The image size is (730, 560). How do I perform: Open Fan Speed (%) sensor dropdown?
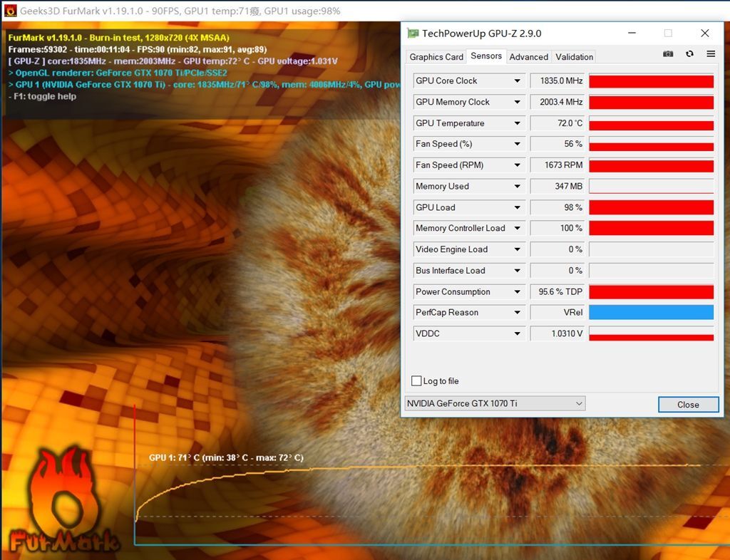point(518,144)
